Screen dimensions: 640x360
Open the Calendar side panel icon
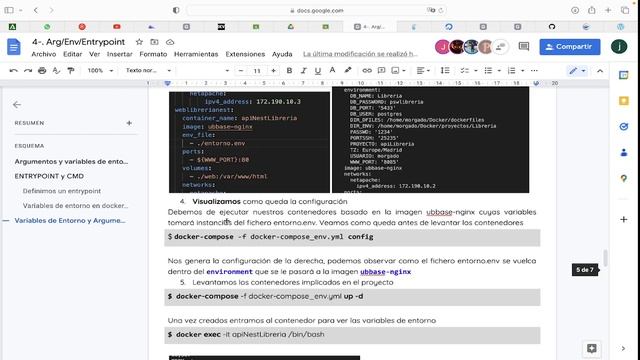623,75
